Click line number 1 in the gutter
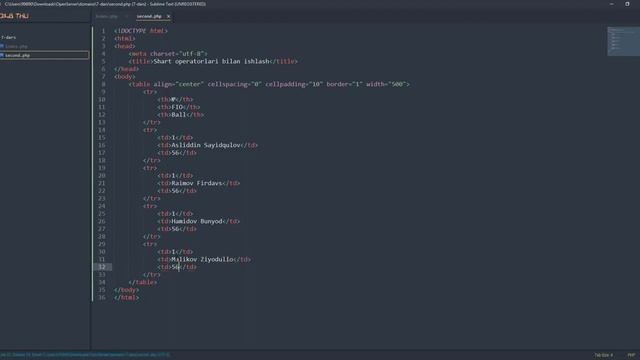The width and height of the screenshot is (640, 360). tap(103, 31)
